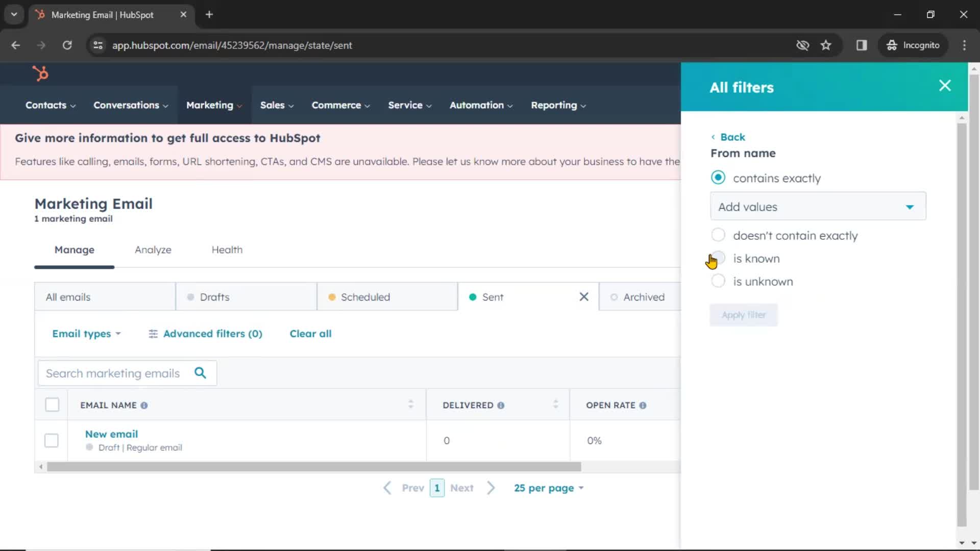Tick the select-all emails checkbox
This screenshot has width=980, height=551.
[52, 405]
